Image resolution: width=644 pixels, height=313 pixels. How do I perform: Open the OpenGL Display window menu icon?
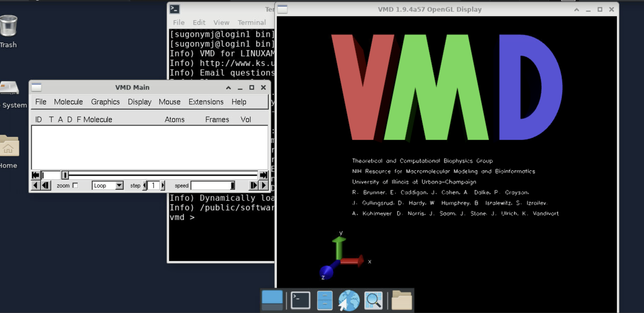pos(282,9)
